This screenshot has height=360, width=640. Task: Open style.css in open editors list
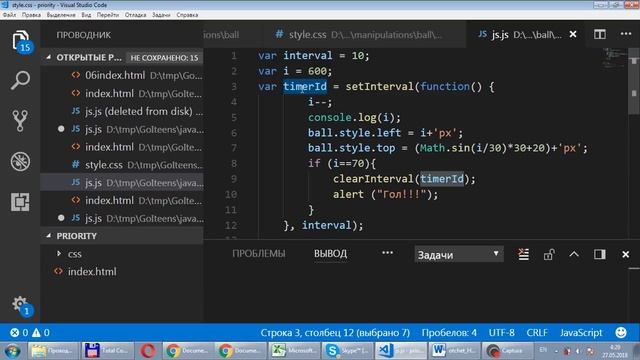122,165
